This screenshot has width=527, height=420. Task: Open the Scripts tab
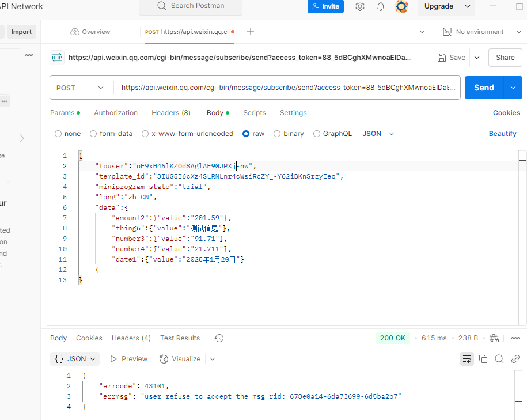click(255, 113)
